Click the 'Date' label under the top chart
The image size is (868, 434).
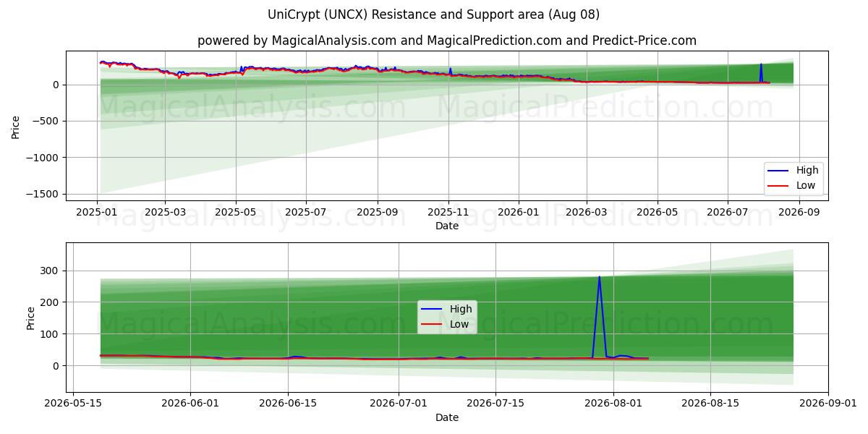point(447,226)
